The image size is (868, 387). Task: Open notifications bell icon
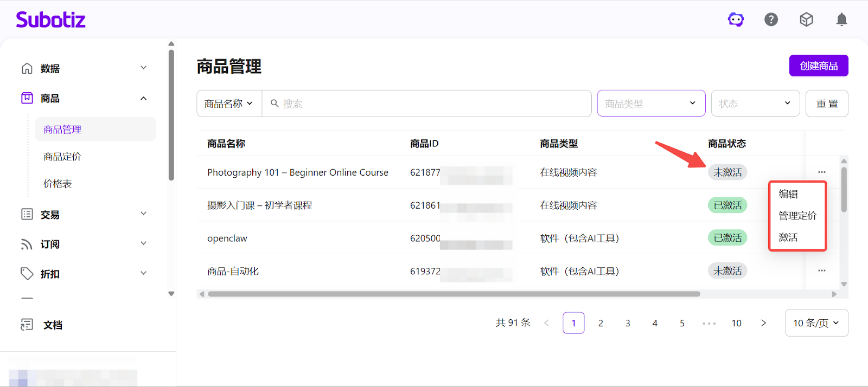tap(841, 20)
